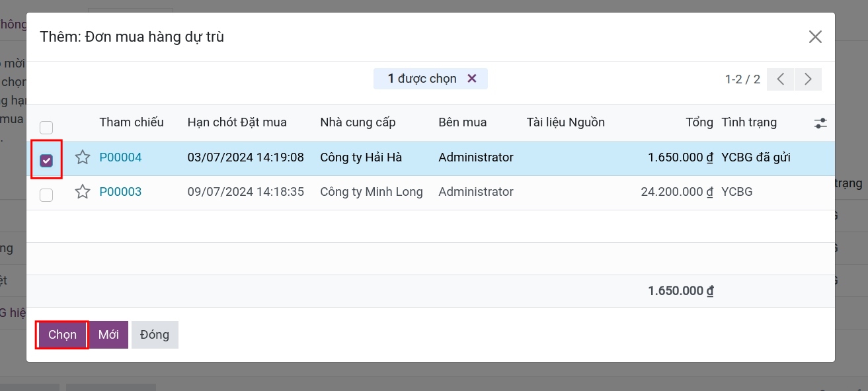Viewport: 868px width, 391px height.
Task: Click the 24.200.000 ₫ total cell
Action: (x=677, y=192)
